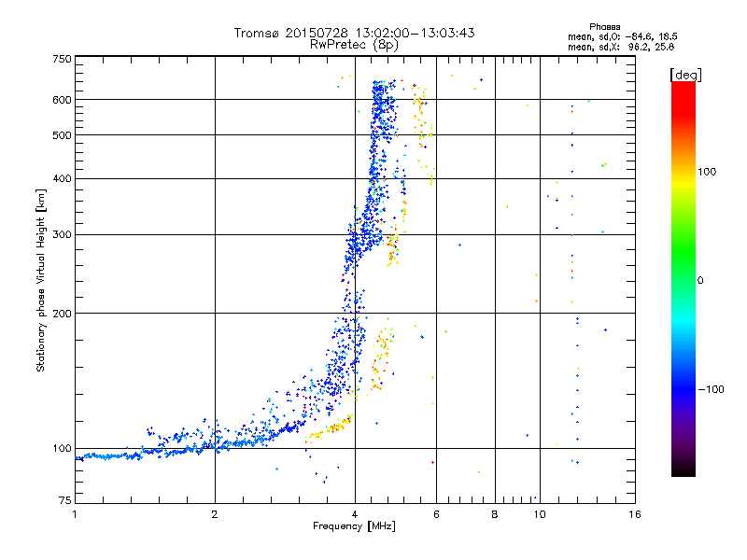This screenshot has width=747, height=560.
Task: Click the 'mean, sd,O: -84.6, 18.5' statistics line
Action: click(623, 36)
